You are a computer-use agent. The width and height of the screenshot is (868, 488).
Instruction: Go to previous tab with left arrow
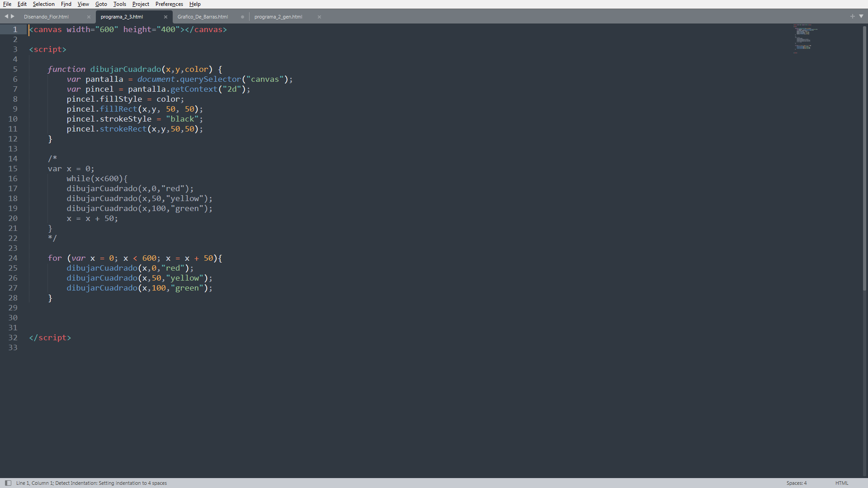pyautogui.click(x=6, y=16)
